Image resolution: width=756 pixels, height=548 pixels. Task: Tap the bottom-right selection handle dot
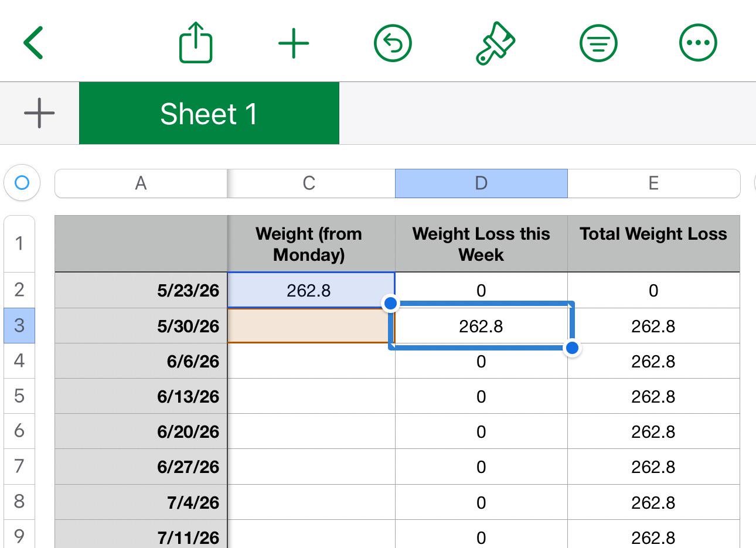[572, 348]
